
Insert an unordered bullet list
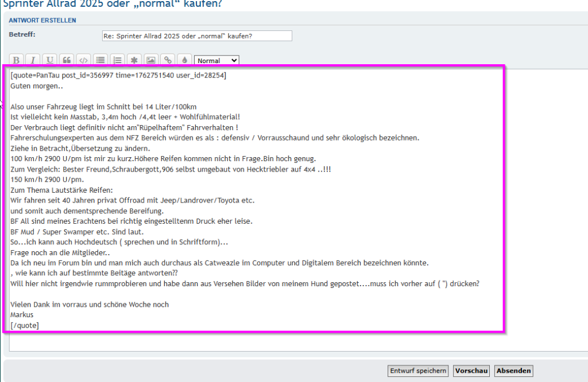pyautogui.click(x=100, y=60)
